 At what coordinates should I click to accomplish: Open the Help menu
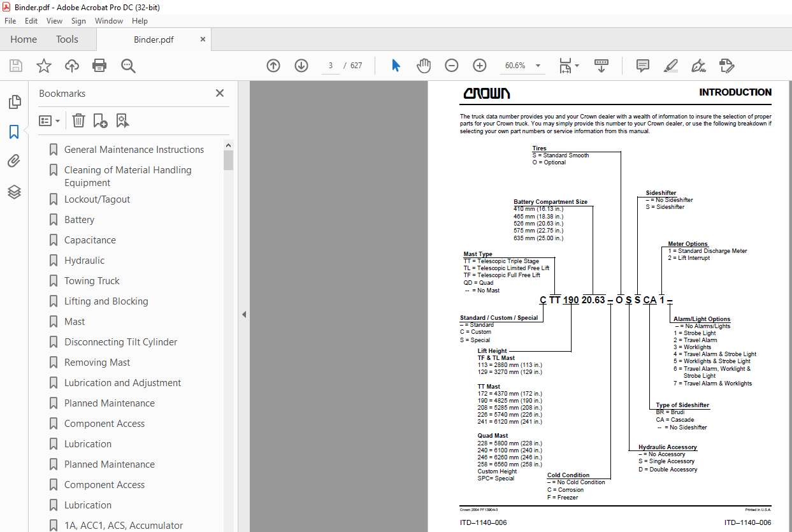140,21
